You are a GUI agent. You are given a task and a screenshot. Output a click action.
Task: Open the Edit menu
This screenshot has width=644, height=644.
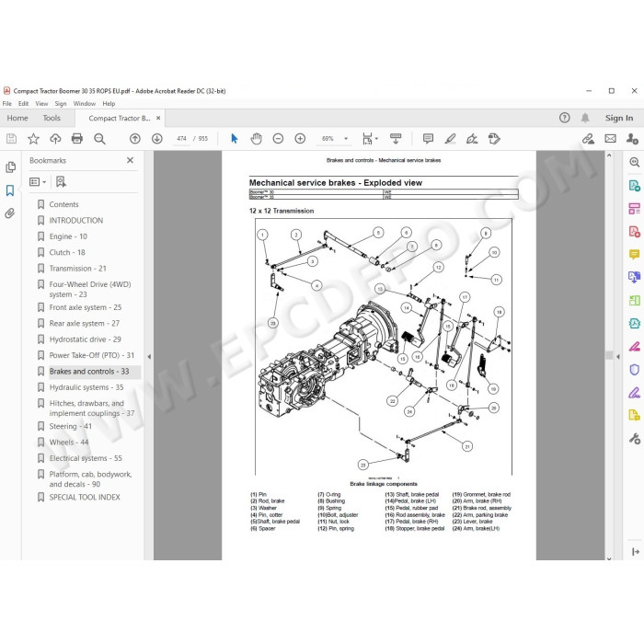coord(23,103)
